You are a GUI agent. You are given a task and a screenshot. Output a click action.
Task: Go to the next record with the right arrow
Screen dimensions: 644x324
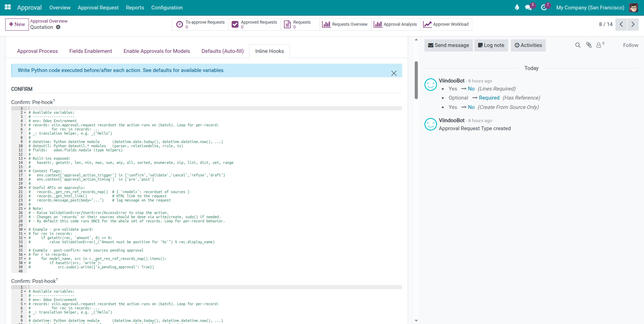[633, 24]
